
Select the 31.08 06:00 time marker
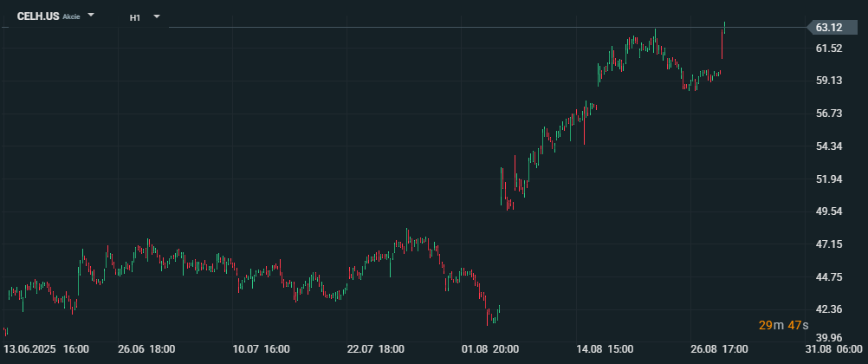[833, 349]
